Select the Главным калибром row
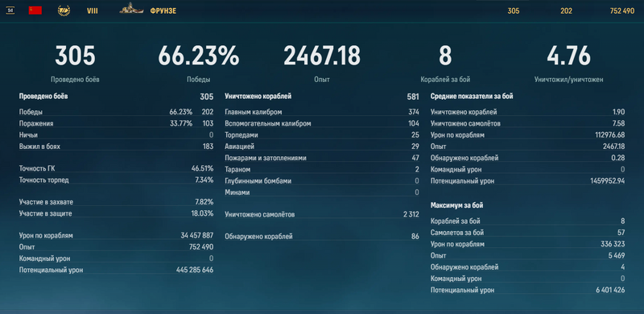Viewport: 644px width, 314px height. pyautogui.click(x=322, y=112)
